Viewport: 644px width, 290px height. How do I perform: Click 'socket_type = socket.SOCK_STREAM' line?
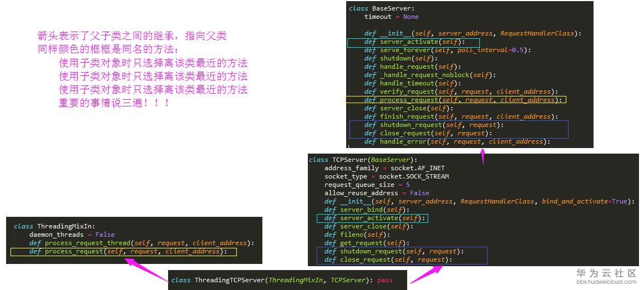click(x=387, y=176)
